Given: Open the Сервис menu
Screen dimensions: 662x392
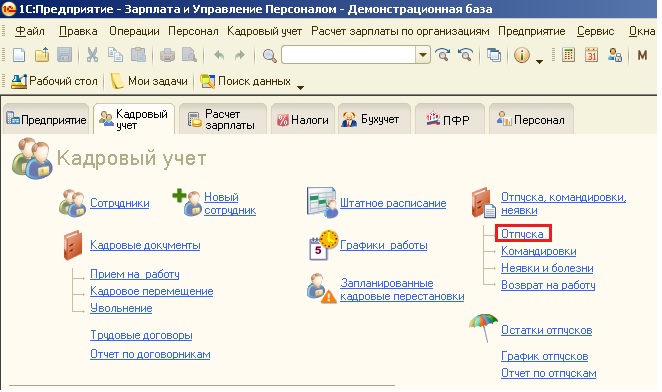Looking at the screenshot, I should point(596,31).
